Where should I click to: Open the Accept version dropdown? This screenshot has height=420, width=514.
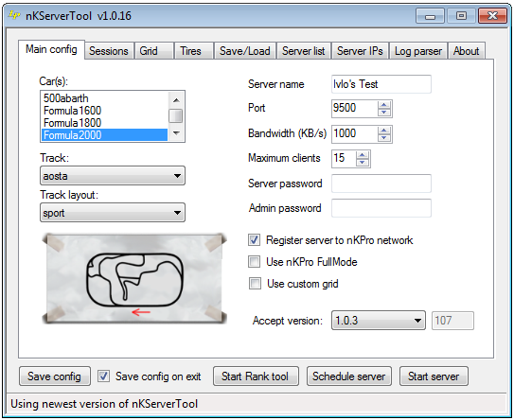point(379,321)
